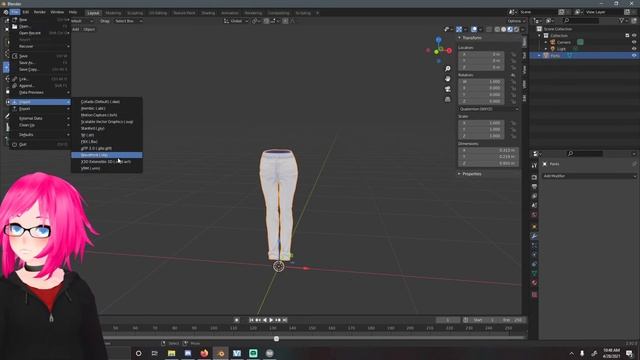
Task: Open the Modifier properties wrench tab
Action: tap(534, 236)
